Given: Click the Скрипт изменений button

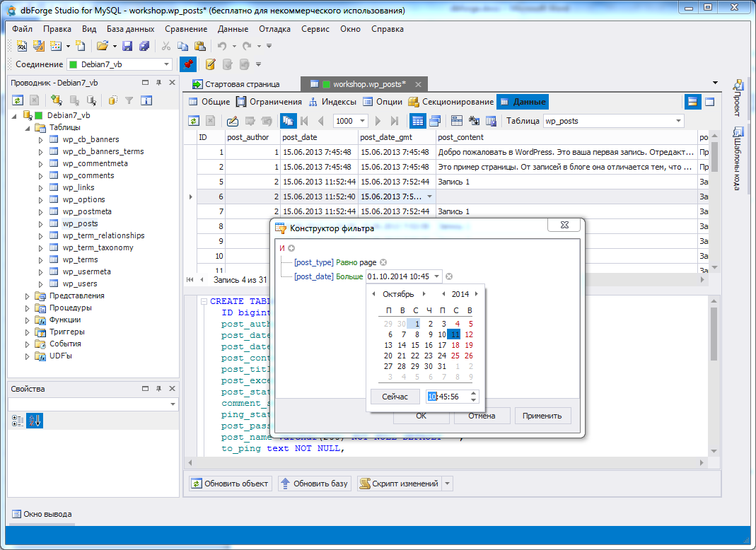Looking at the screenshot, I should click(x=400, y=484).
